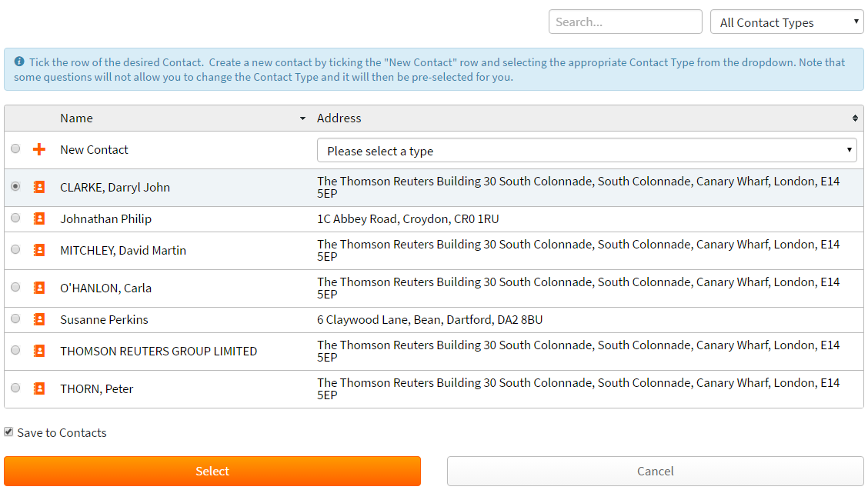Click contact icon beside THOMSON REUTERS GROUP LIMITED

click(39, 351)
